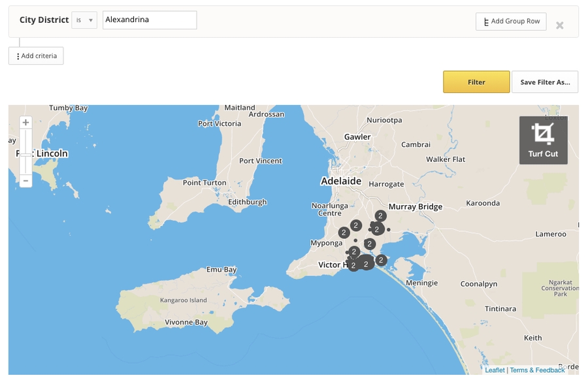Viewport: 588px width, 382px height.
Task: Select the easternmost cluster marker near Meningie
Action: point(382,260)
